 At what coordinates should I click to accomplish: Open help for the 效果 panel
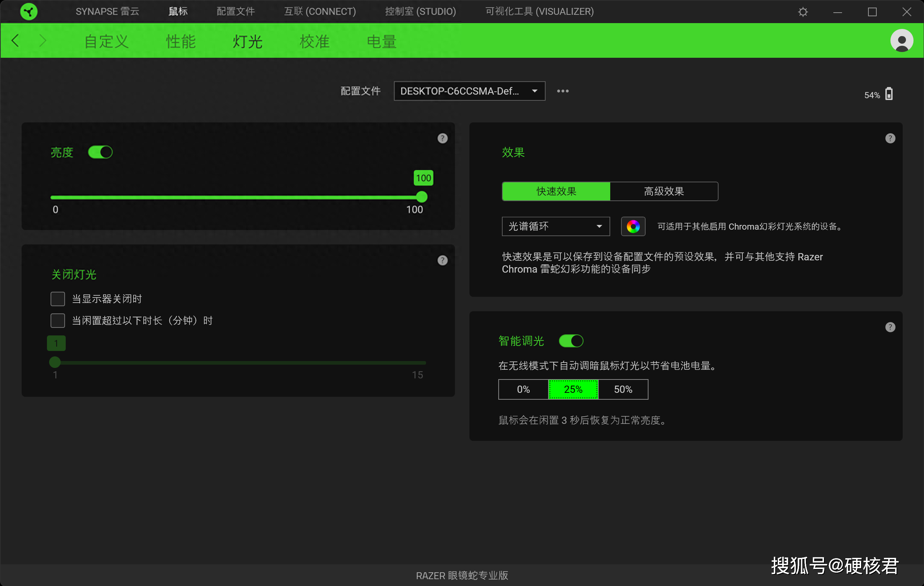click(890, 138)
